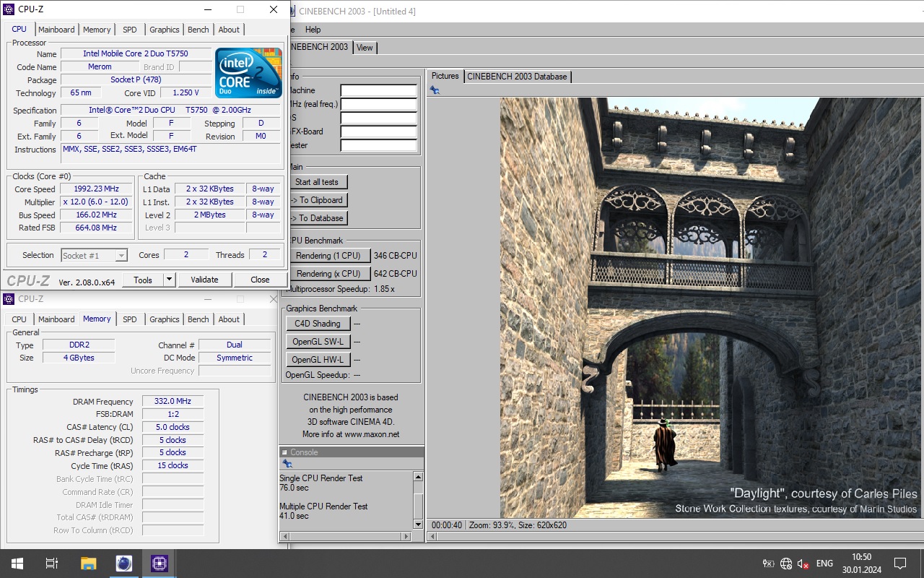This screenshot has height=578, width=924.
Task: Switch to the Mainboard tab in the top CPU-Z window
Action: pos(56,30)
